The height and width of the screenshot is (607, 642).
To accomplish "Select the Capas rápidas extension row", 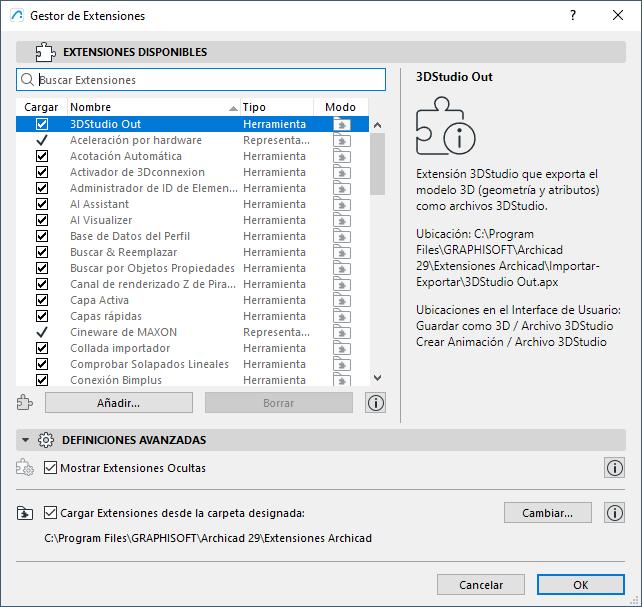I will point(192,316).
